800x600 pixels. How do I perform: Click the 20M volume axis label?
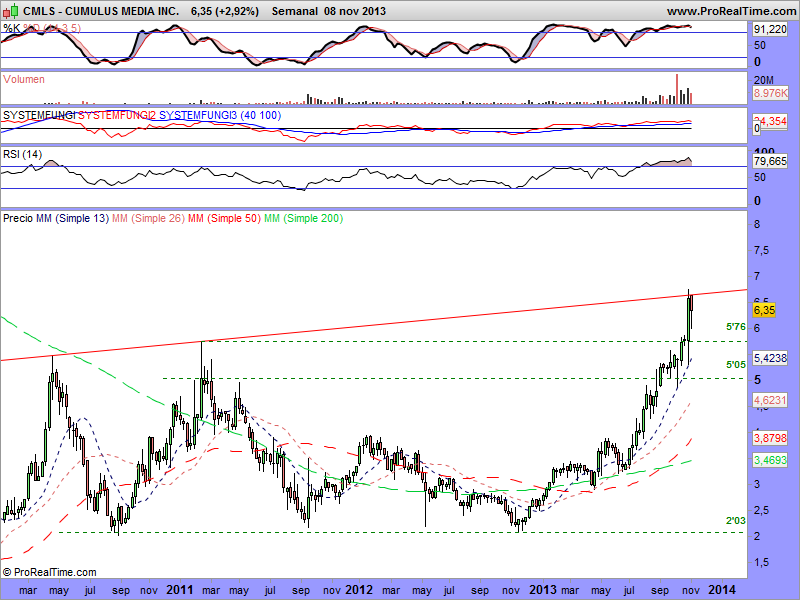pyautogui.click(x=764, y=80)
